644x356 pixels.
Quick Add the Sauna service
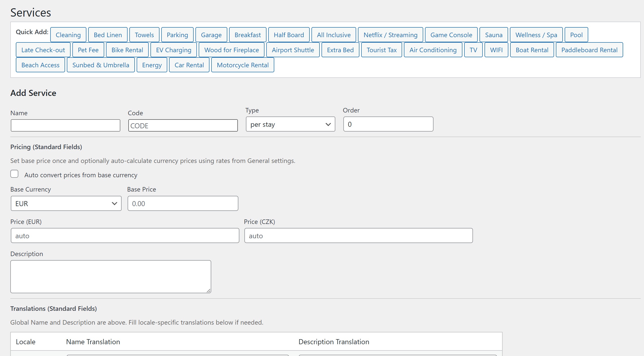(x=493, y=35)
